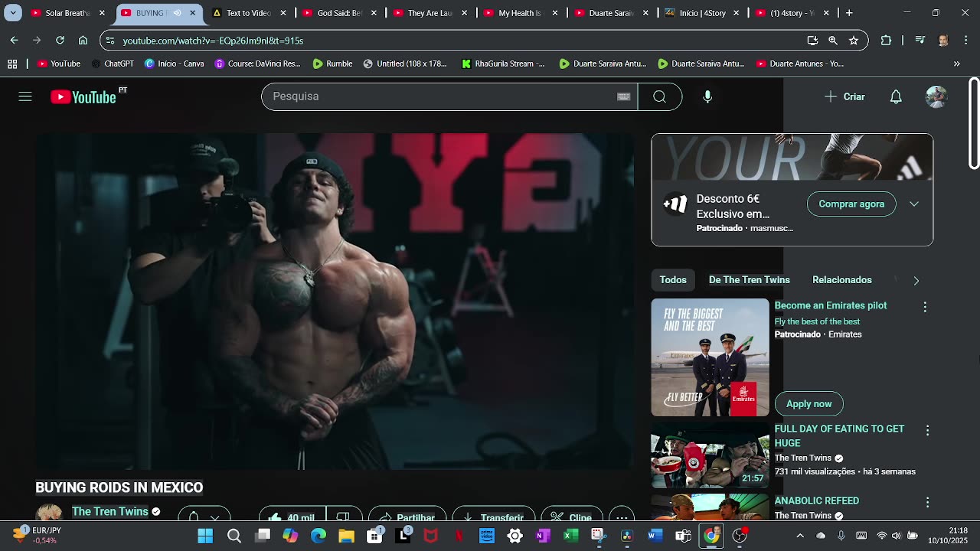Show more filter chips with the arrow
The width and height of the screenshot is (980, 551).
916,280
